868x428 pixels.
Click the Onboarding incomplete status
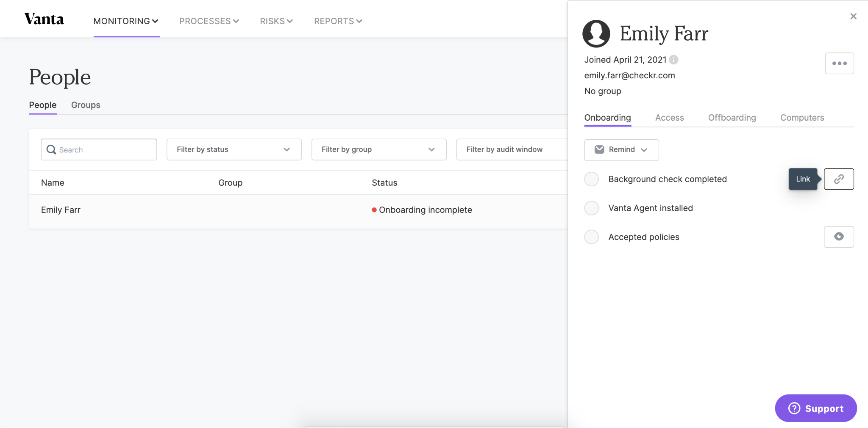point(422,210)
